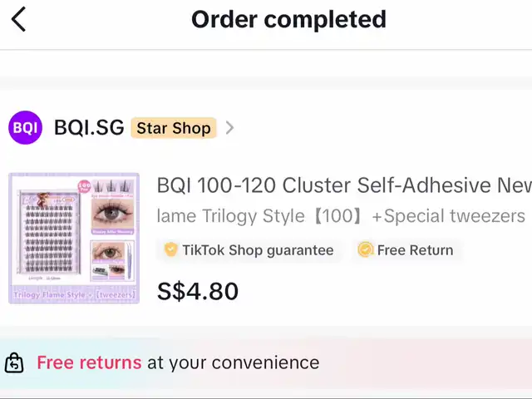532x399 pixels.
Task: Tap the pink 100 badge on the product image
Action: pyautogui.click(x=84, y=187)
